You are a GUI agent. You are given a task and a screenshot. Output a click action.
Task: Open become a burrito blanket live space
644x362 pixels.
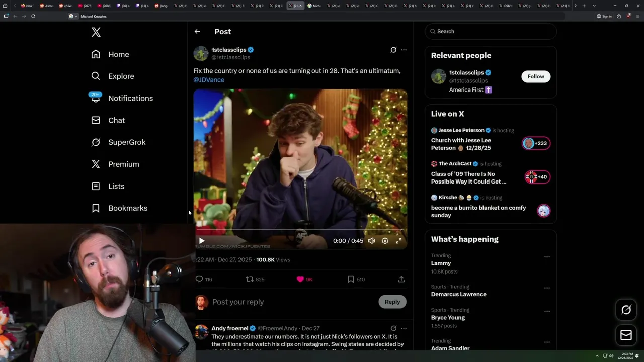point(478,211)
